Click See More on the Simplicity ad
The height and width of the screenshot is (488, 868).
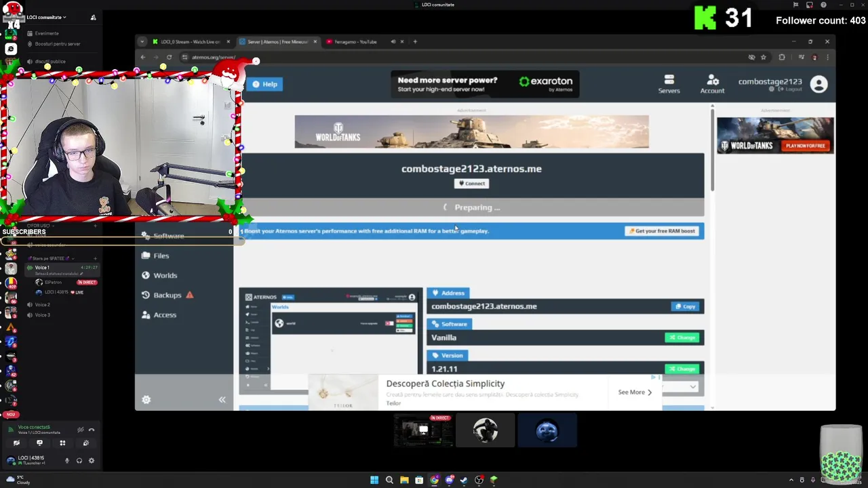(635, 392)
